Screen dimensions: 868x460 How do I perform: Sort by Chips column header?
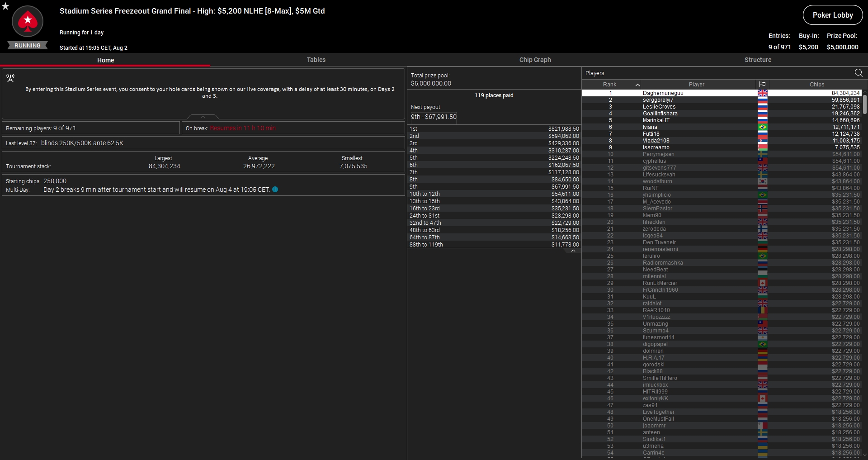[816, 85]
